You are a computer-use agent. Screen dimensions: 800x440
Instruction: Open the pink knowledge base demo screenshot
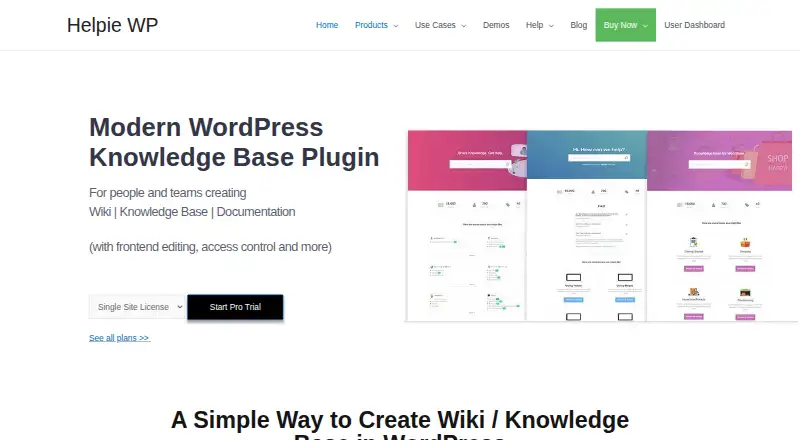pyautogui.click(x=467, y=225)
